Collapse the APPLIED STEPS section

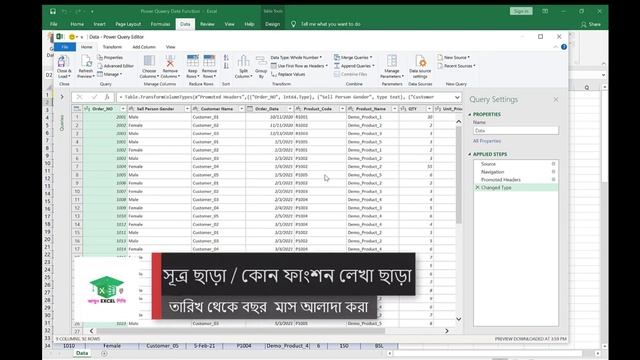(x=469, y=154)
